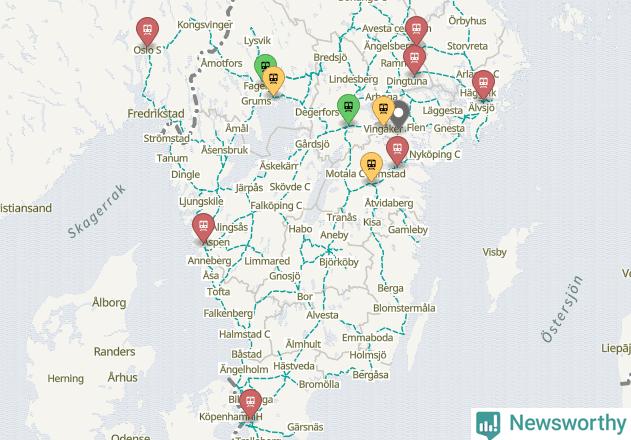
Task: Click the red train marker near Nyköping C
Action: (398, 149)
